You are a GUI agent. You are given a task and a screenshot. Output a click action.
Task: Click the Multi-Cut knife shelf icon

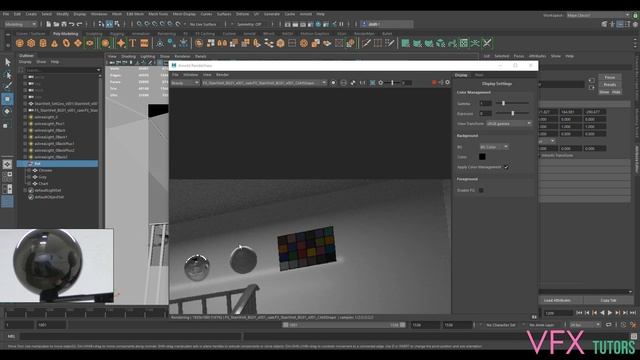point(366,43)
